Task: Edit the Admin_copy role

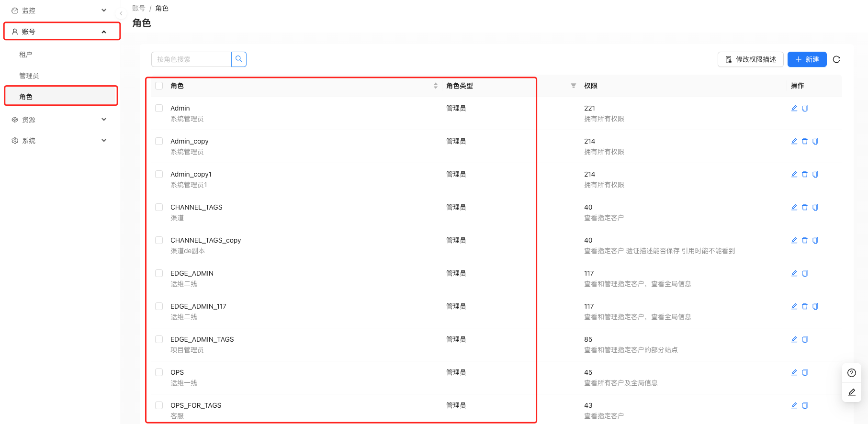Action: point(794,141)
